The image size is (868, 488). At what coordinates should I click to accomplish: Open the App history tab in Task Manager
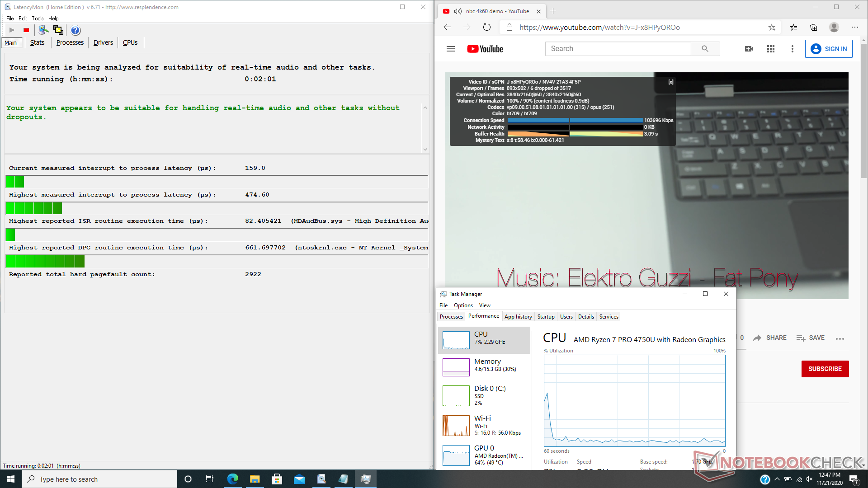click(x=518, y=317)
